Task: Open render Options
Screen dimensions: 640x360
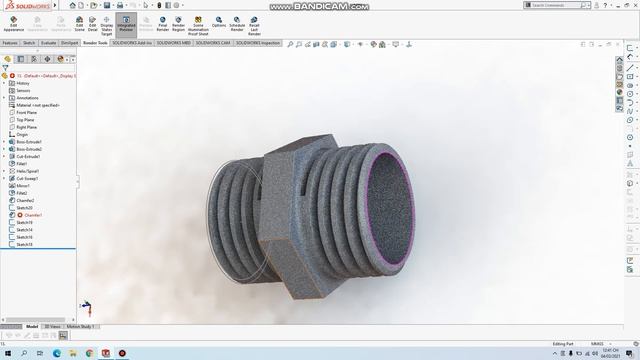Action: (219, 22)
